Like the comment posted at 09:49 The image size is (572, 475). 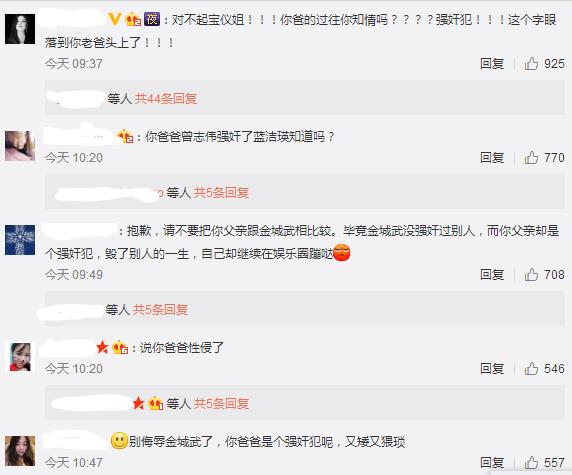tap(531, 274)
